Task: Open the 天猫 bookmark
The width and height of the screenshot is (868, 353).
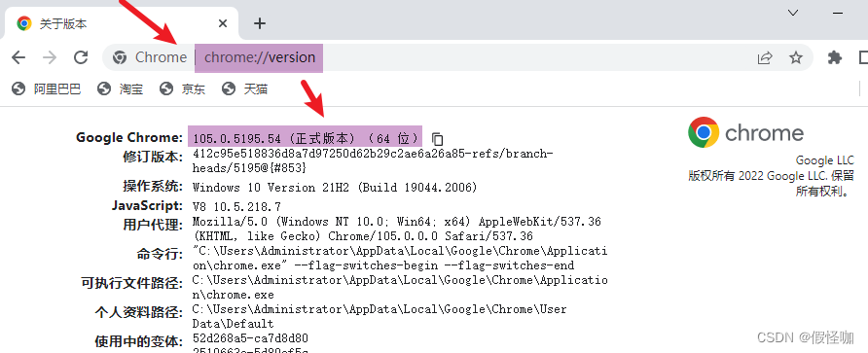Action: [x=244, y=88]
